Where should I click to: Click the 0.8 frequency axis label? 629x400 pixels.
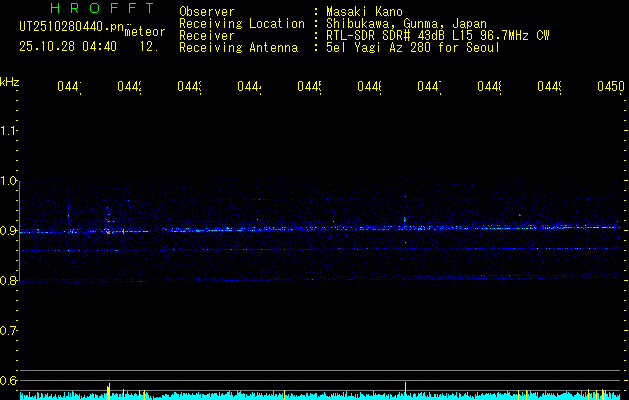click(x=10, y=281)
